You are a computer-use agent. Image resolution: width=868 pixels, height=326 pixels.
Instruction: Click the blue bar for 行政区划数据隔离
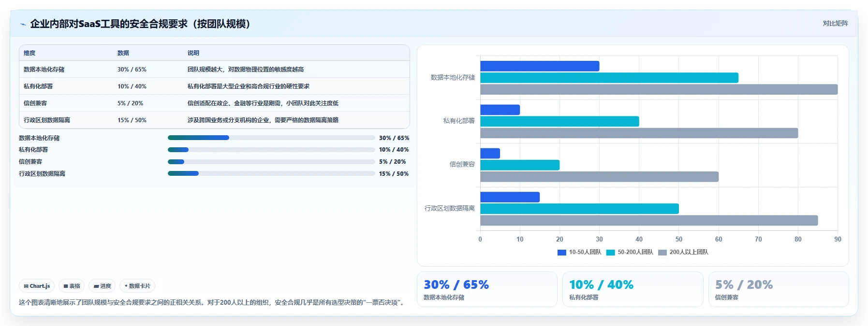[510, 197]
